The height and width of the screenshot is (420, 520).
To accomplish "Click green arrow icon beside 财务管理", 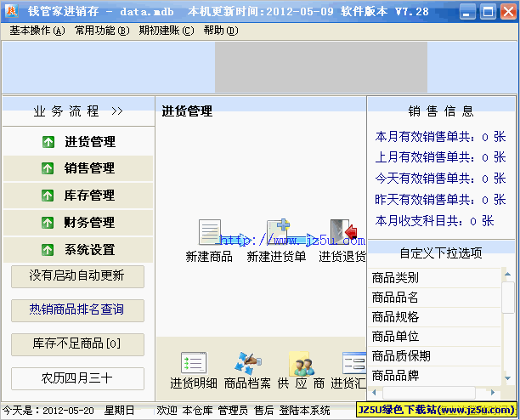I will pyautogui.click(x=48, y=222).
